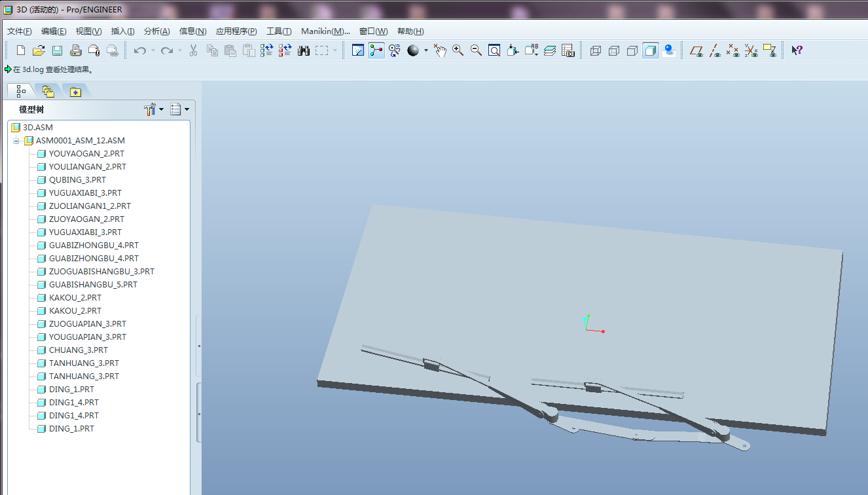868x495 pixels.
Task: Click the Regenerate model icon
Action: 266,50
